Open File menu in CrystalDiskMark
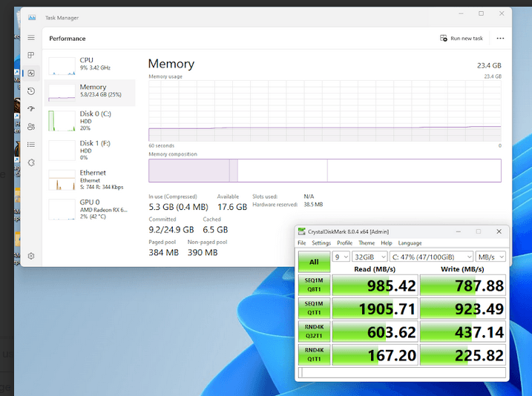This screenshot has width=532, height=396. [x=302, y=243]
